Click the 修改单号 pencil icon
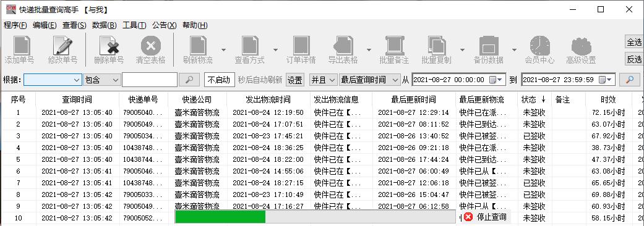Screen dimensions: 644x226 tap(63, 46)
